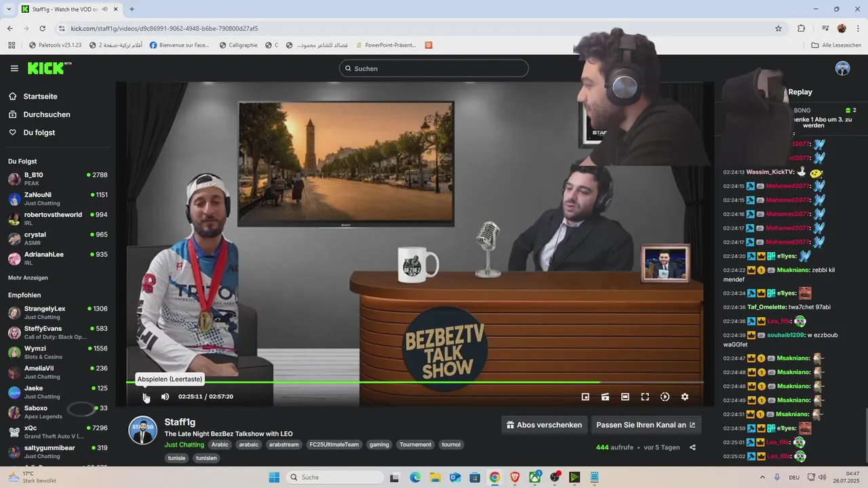Screen dimensions: 868x488
Task: Click the mini-player icon in the player controls
Action: pos(585,396)
